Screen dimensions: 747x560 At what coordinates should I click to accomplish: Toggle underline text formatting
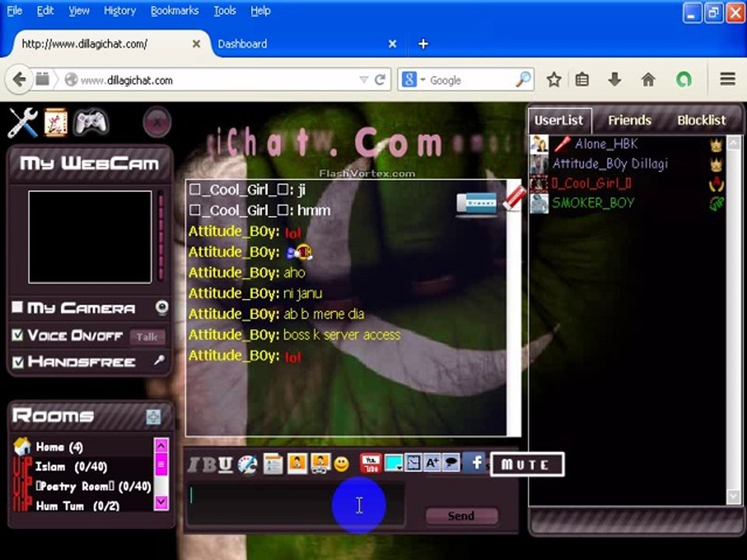pyautogui.click(x=226, y=464)
